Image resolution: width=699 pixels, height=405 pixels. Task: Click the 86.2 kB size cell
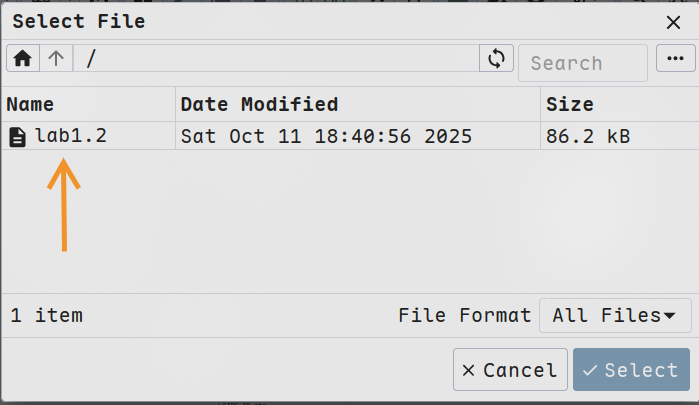point(588,136)
